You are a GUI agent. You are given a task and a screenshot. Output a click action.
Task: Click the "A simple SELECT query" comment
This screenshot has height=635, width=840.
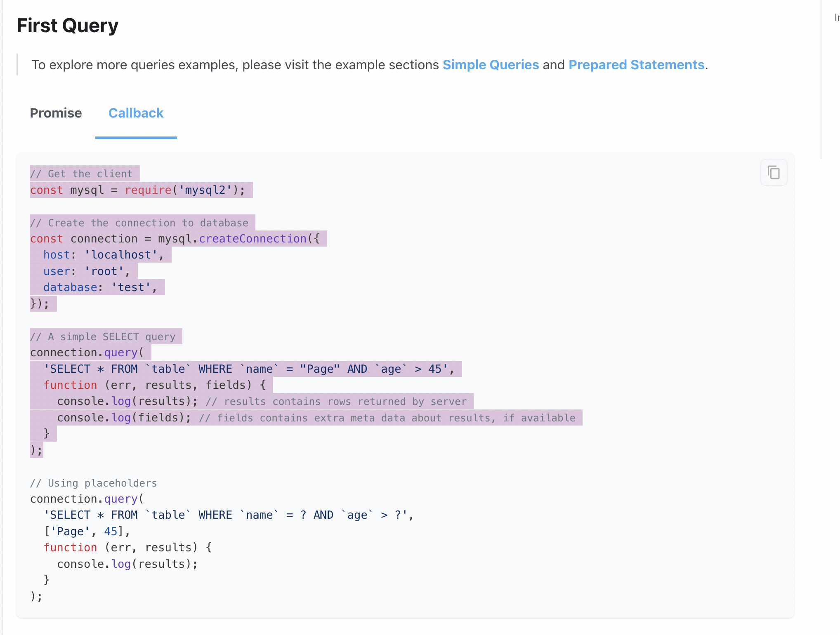[x=103, y=337]
